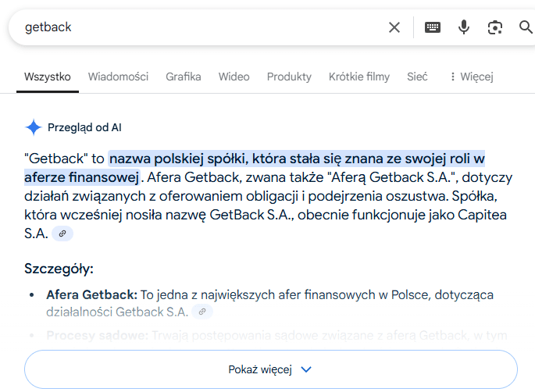535x392 pixels.
Task: Open the Produkty tab
Action: [x=289, y=77]
